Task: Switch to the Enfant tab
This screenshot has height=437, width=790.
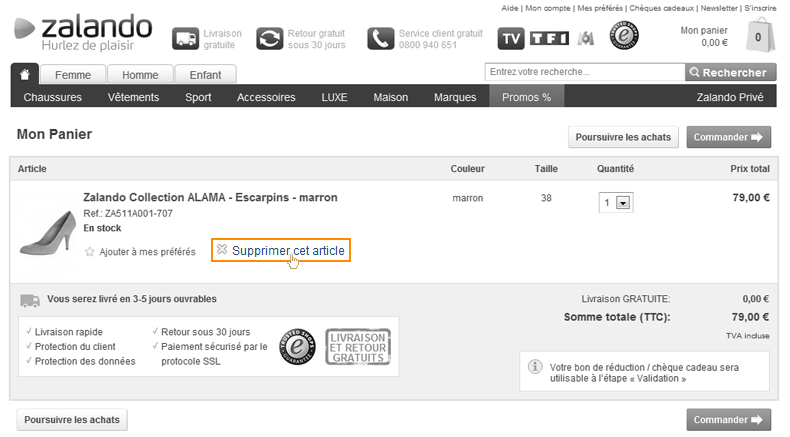Action: tap(205, 75)
